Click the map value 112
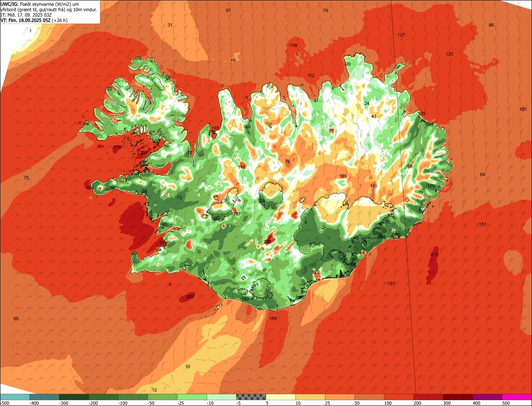Viewport: 532px width, 406px height. click(311, 76)
